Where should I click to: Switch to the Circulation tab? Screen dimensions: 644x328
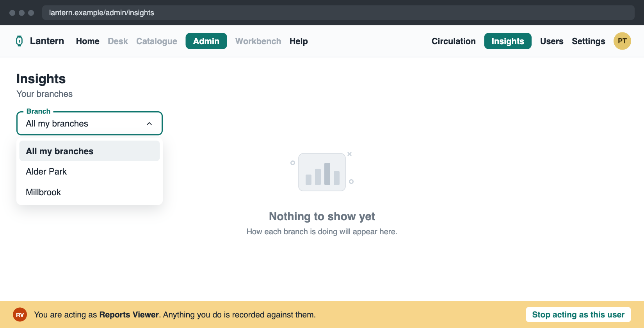454,41
